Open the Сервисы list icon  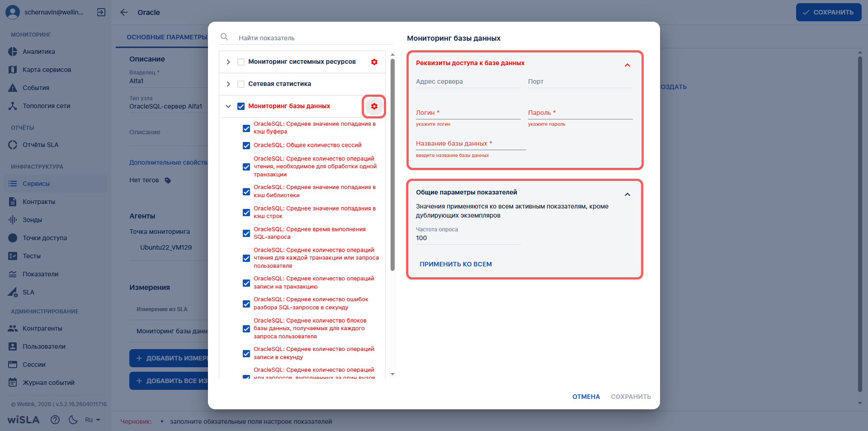point(13,184)
